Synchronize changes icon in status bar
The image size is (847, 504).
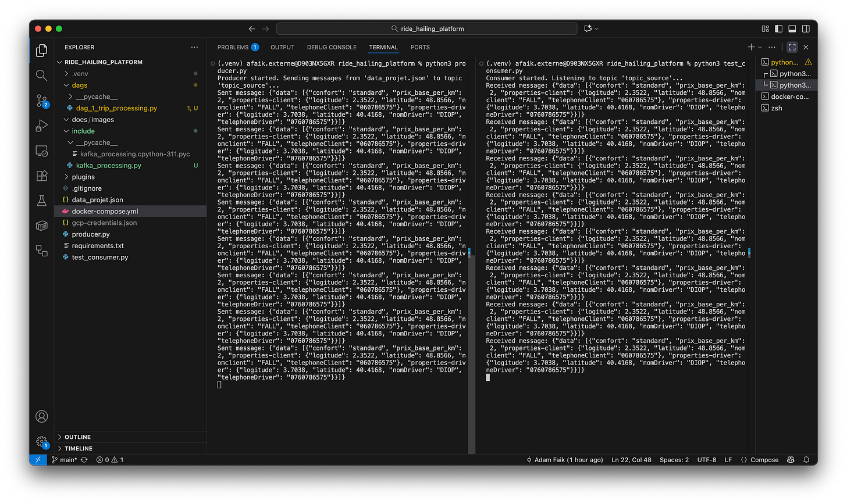tap(84, 459)
